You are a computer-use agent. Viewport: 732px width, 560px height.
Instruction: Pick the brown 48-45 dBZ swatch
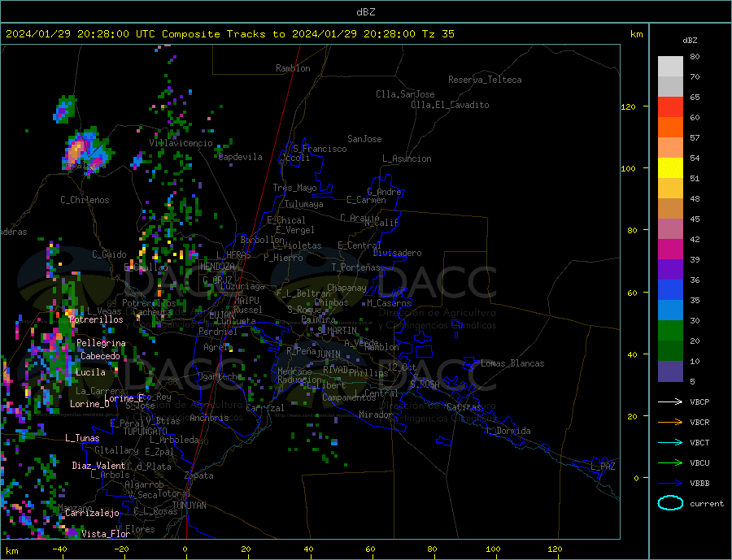pos(670,209)
